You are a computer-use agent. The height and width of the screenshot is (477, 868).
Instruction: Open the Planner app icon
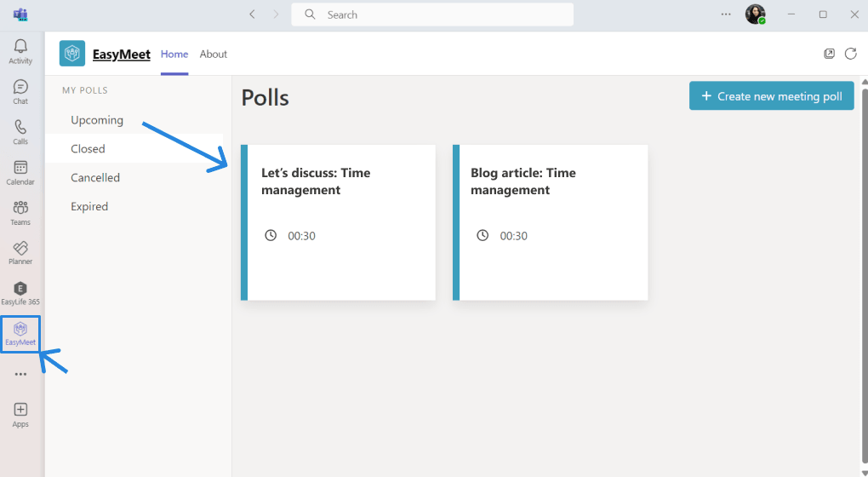click(20, 252)
